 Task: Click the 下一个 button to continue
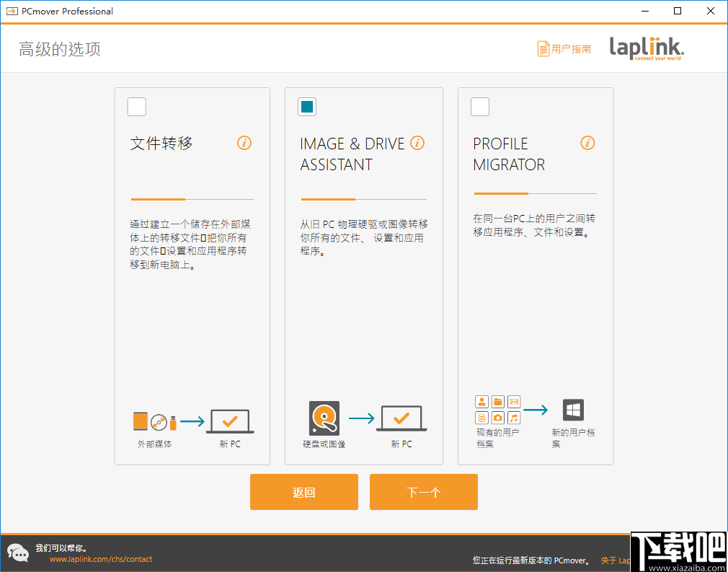423,492
